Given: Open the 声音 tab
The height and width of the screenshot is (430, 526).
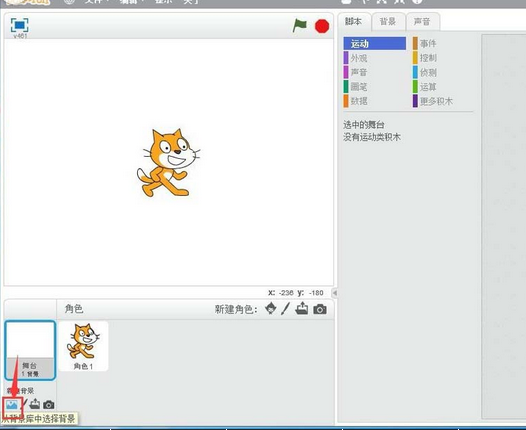Looking at the screenshot, I should (x=422, y=22).
